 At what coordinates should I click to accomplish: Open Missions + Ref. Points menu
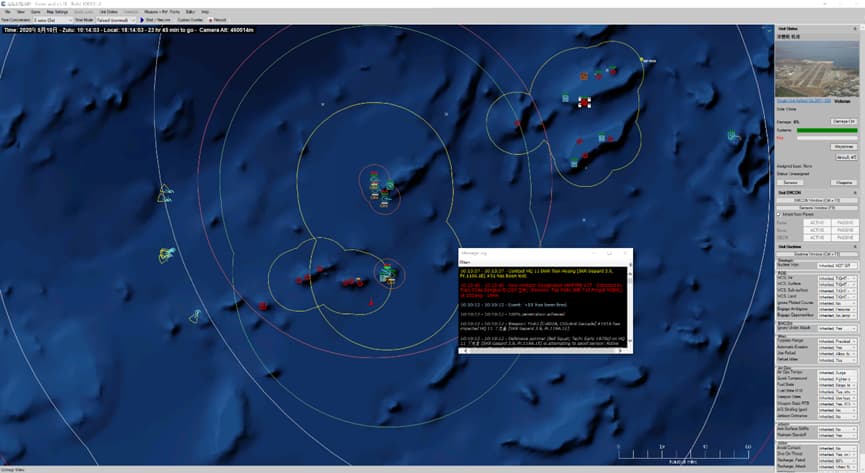coord(162,12)
